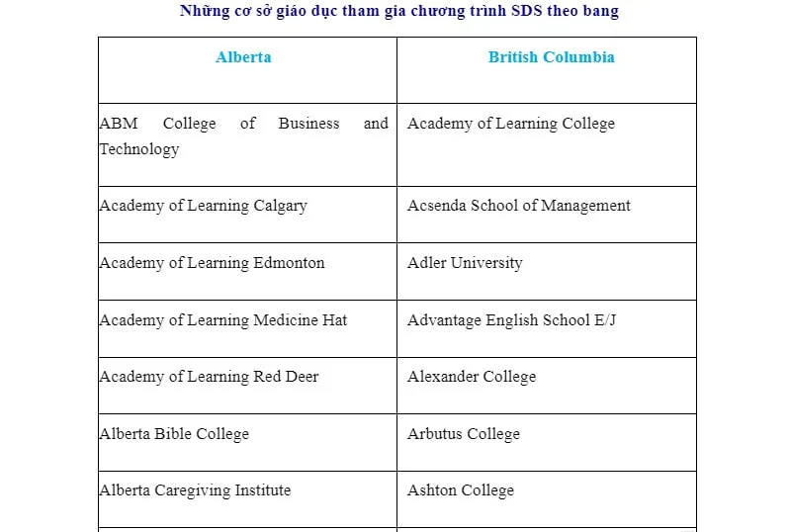Click the Adler University cell
Screen dimensions: 791x532
(465, 263)
